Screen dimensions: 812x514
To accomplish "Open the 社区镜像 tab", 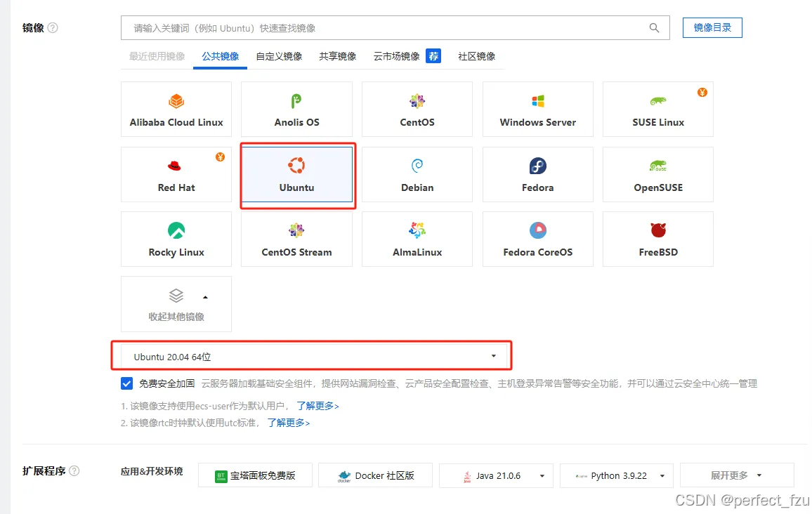I will click(477, 55).
